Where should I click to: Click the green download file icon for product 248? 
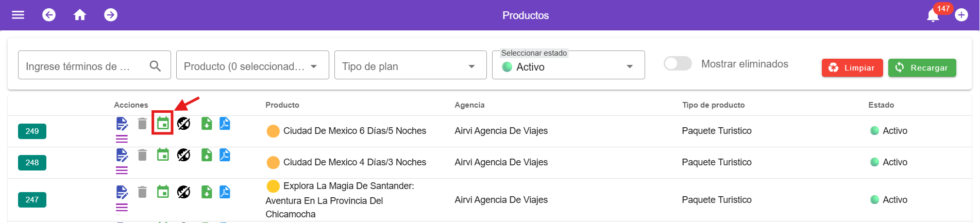point(207,155)
